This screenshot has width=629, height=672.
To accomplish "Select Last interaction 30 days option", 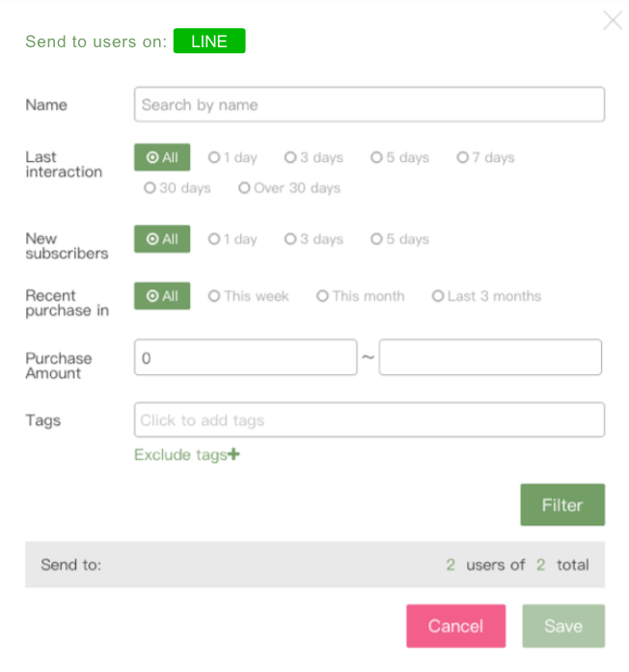I will (177, 188).
